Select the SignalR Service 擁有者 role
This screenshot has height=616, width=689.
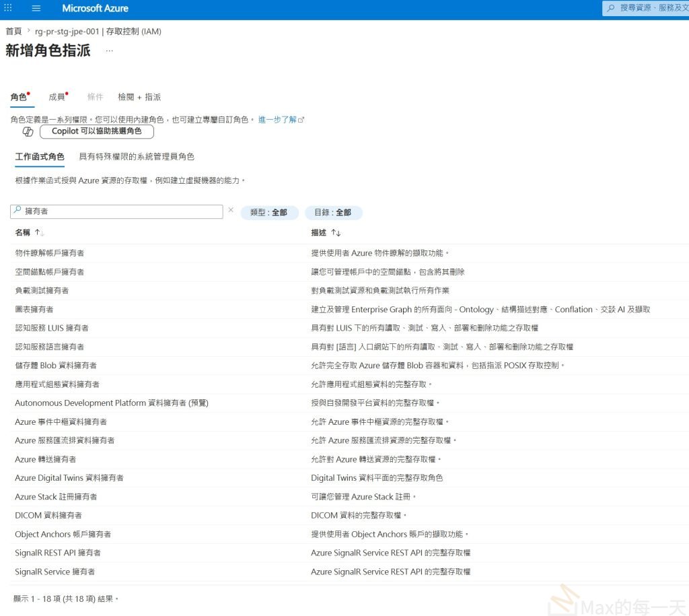(55, 572)
